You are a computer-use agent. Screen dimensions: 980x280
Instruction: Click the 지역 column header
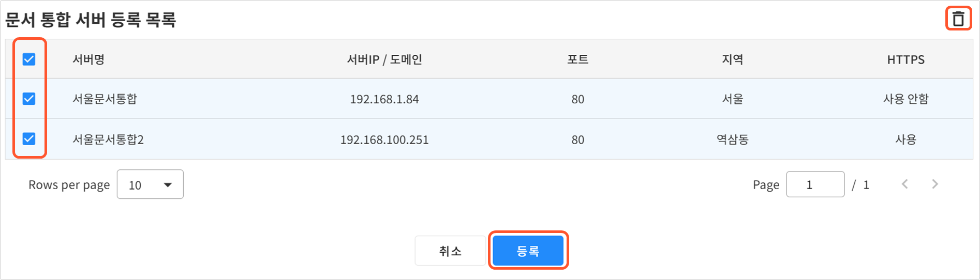[732, 59]
